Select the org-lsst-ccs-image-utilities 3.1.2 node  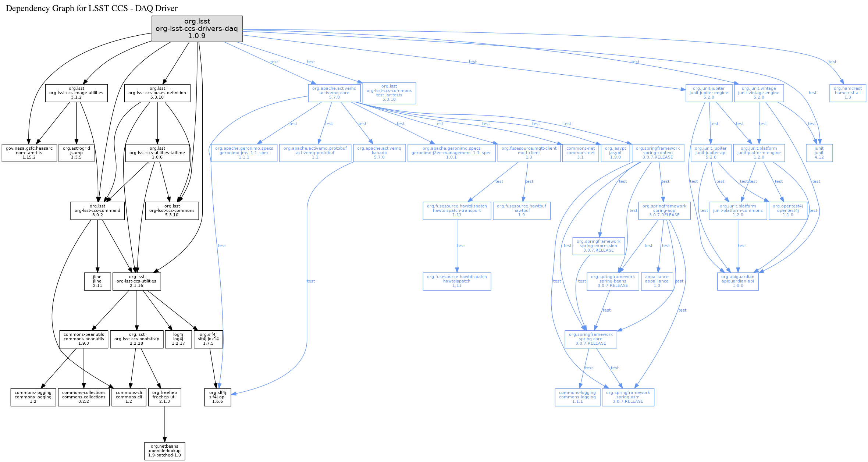click(77, 93)
